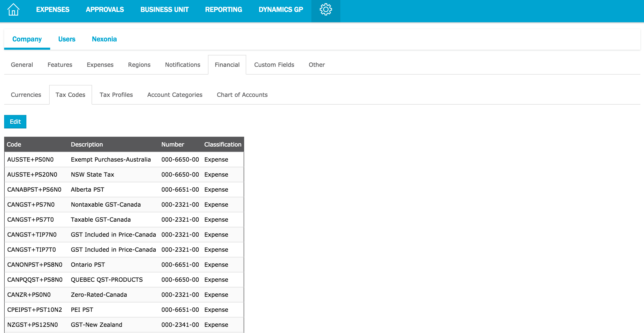Go to the Notifications tab
Image resolution: width=644 pixels, height=333 pixels.
(183, 65)
